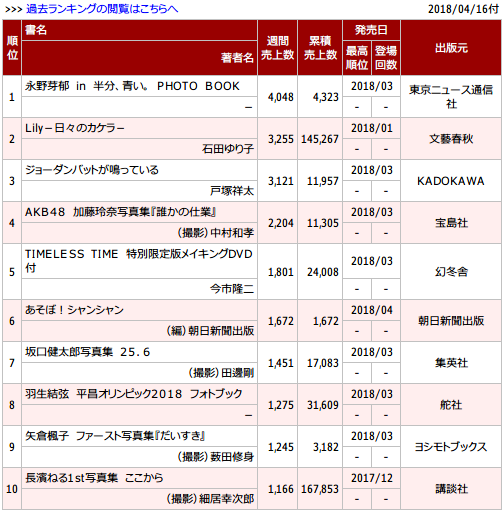Click publisher 朝日新聞出版 in the 出版元 column
504x515 pixels.
coord(451,321)
